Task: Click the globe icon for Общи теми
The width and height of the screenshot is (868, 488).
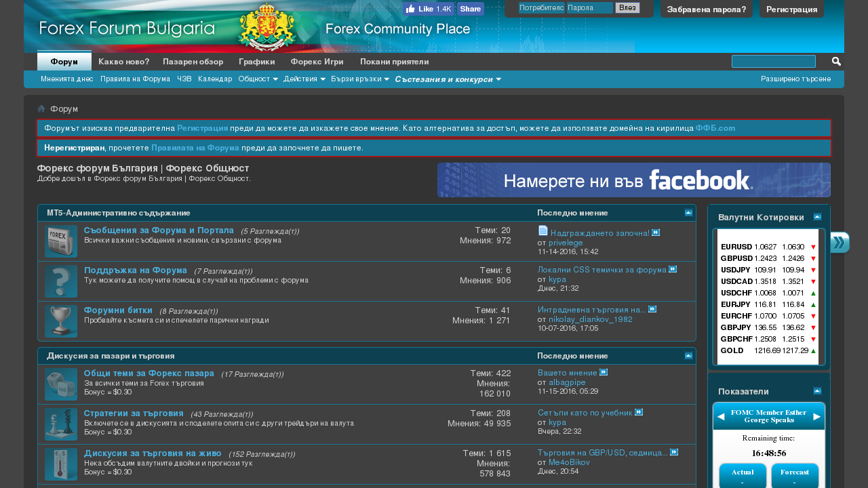Action: point(61,384)
